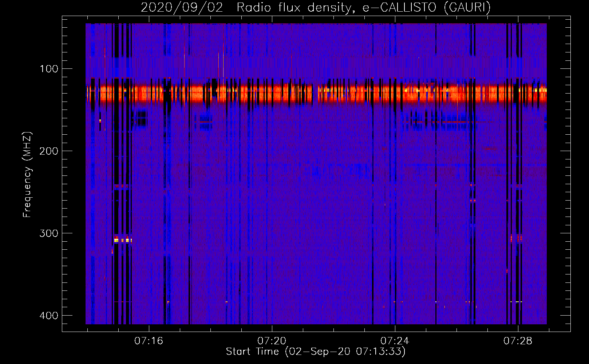
Task: Click the yellow burst near 310 MHz
Action: point(123,240)
